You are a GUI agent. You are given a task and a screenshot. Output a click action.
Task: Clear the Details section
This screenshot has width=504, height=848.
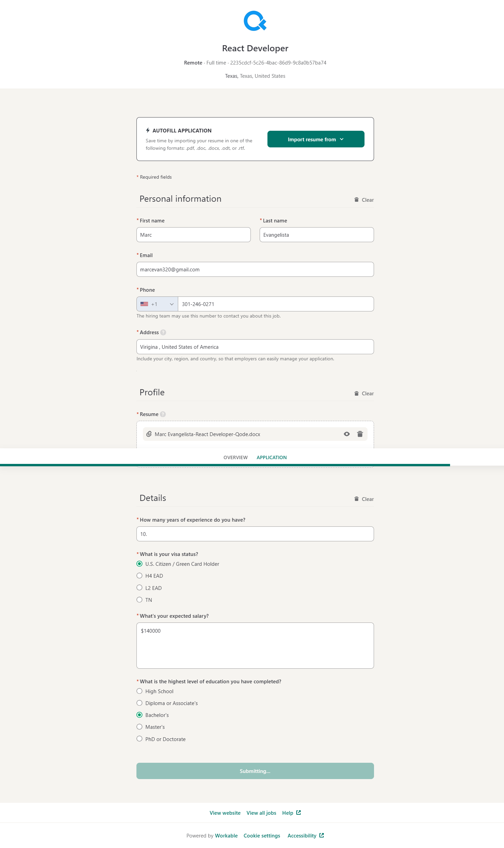point(364,499)
